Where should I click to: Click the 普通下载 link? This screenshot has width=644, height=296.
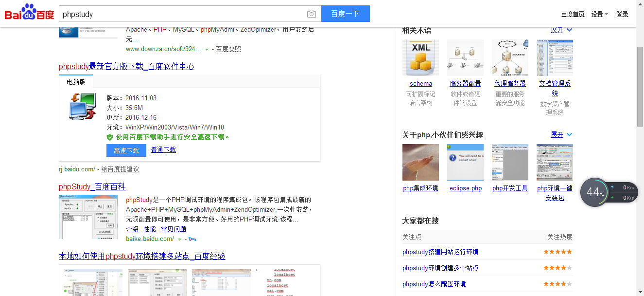point(163,150)
